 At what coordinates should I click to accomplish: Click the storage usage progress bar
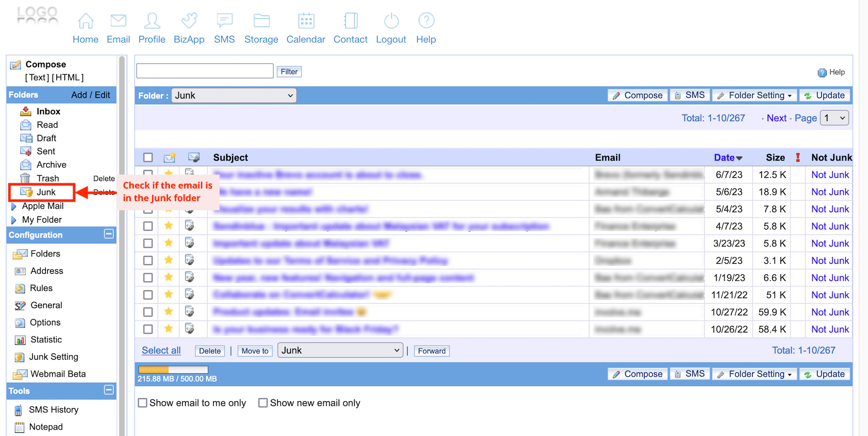click(x=173, y=370)
